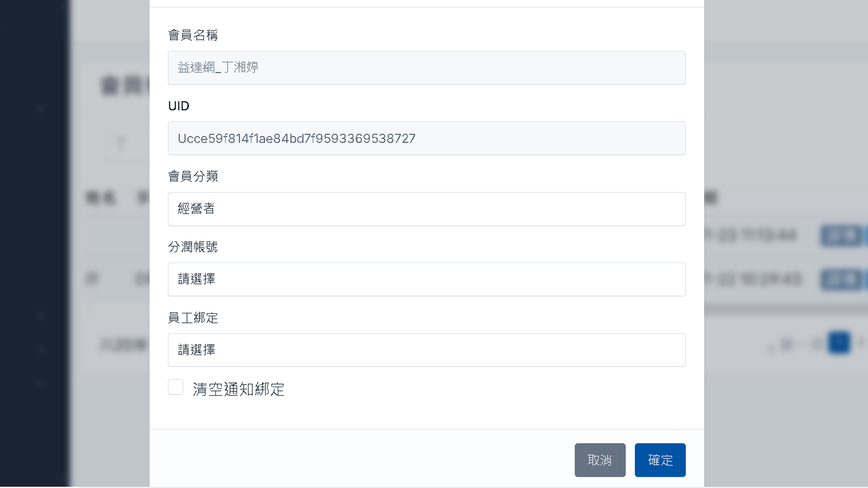868x488 pixels.
Task: Click the UID field starting with Ucce59f814
Action: coord(426,138)
